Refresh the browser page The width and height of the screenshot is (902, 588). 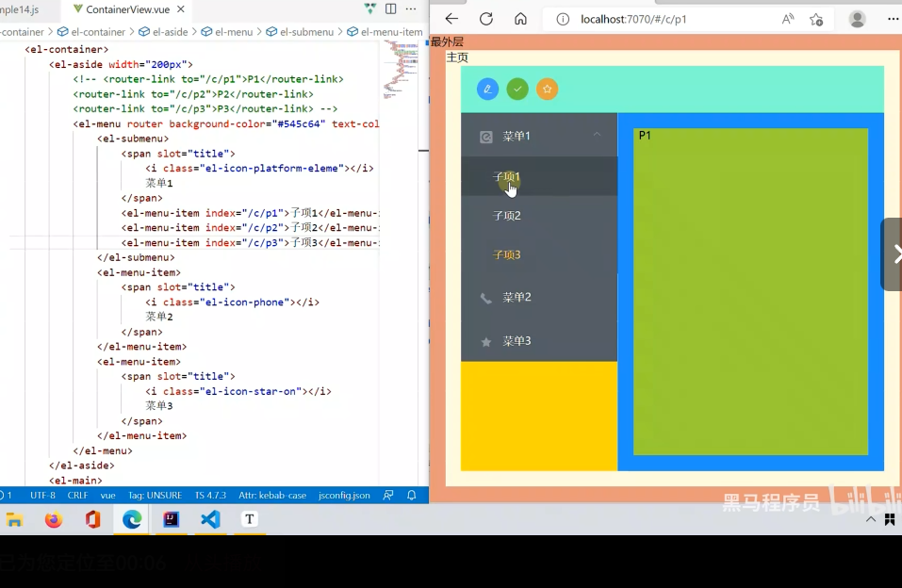pos(486,19)
